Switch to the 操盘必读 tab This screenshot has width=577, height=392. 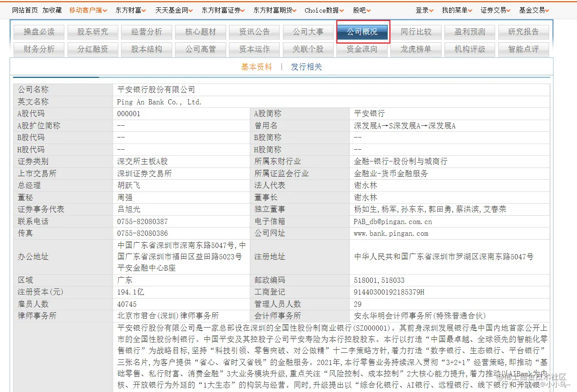pos(39,32)
